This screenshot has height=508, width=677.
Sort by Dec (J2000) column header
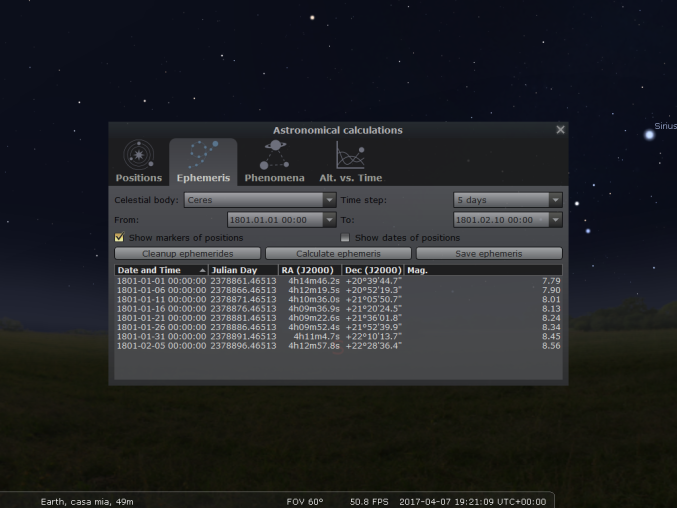pos(373,270)
